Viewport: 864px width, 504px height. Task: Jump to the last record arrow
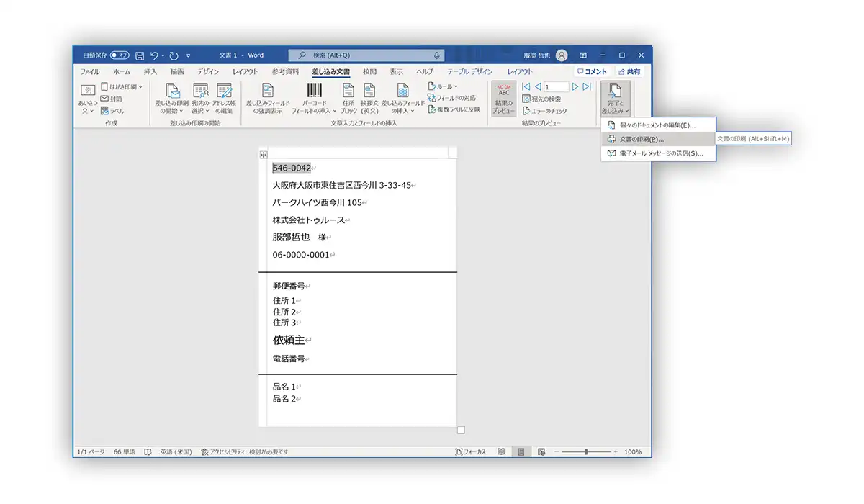[x=587, y=86]
